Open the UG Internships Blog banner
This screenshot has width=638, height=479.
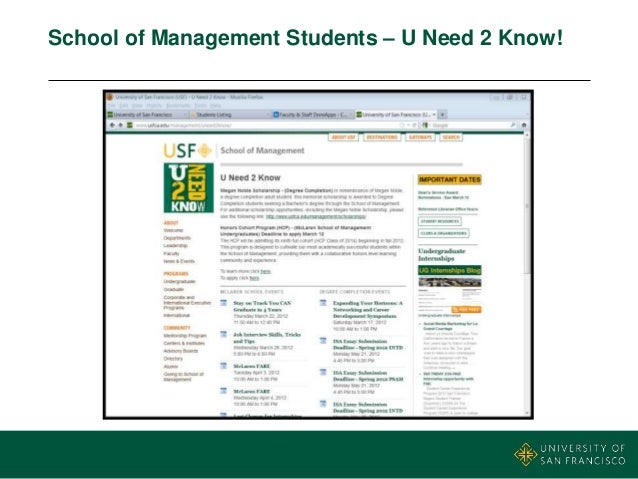[450, 270]
